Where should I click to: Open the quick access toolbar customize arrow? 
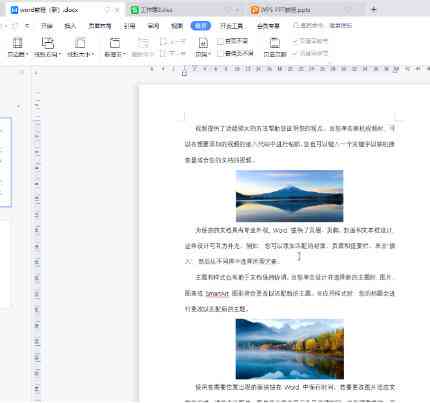click(27, 26)
